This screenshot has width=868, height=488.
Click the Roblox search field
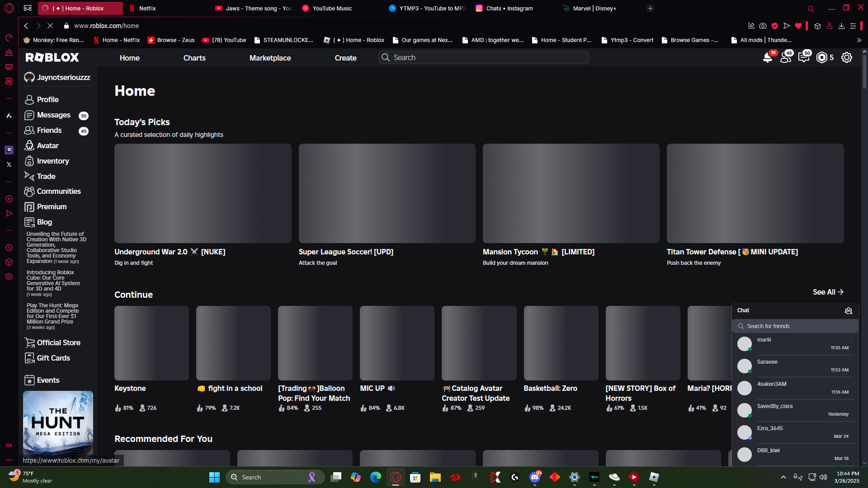click(484, 57)
